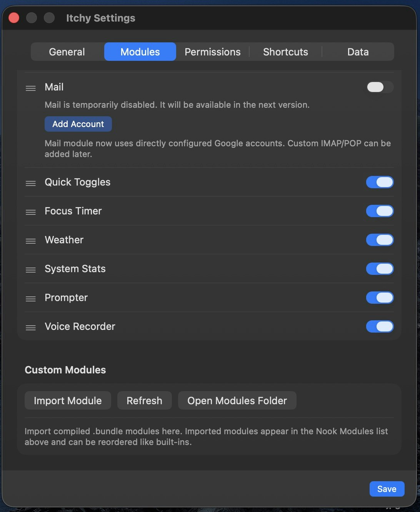The image size is (420, 512).
Task: View the Data tab
Action: click(358, 52)
